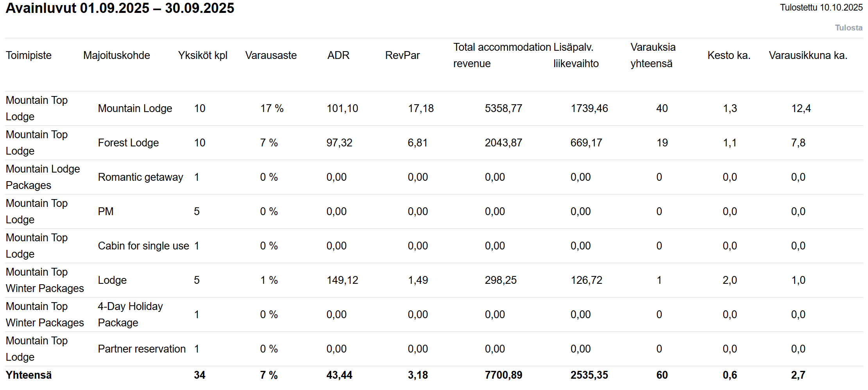Click the Partner reservation cell
The height and width of the screenshot is (390, 868).
[x=141, y=349]
